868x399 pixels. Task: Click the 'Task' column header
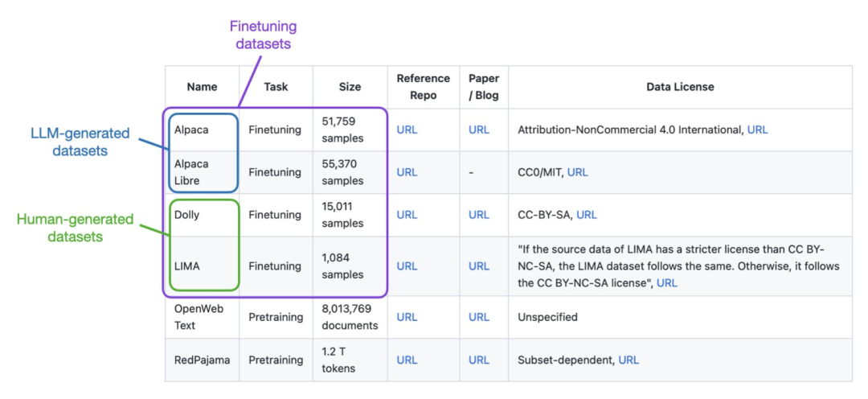(x=276, y=87)
